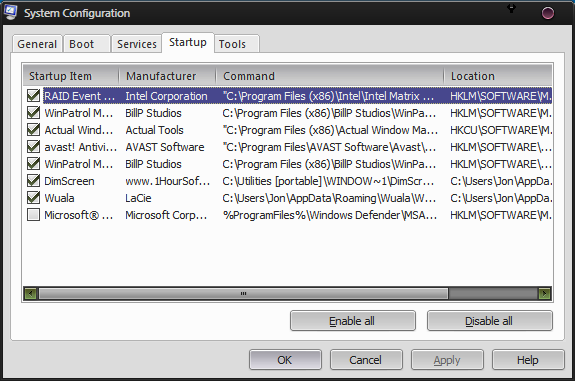Click the 'Actual Tools' manufacturer cell
Screen dimensions: 575x381
154,130
